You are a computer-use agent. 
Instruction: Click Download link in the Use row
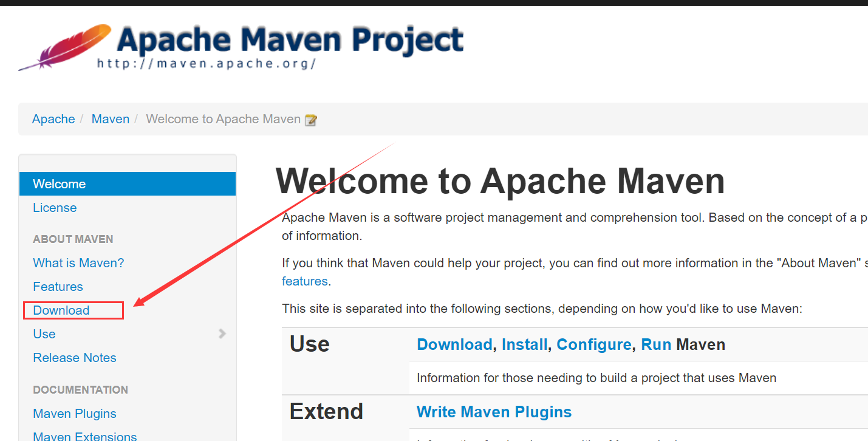(454, 344)
